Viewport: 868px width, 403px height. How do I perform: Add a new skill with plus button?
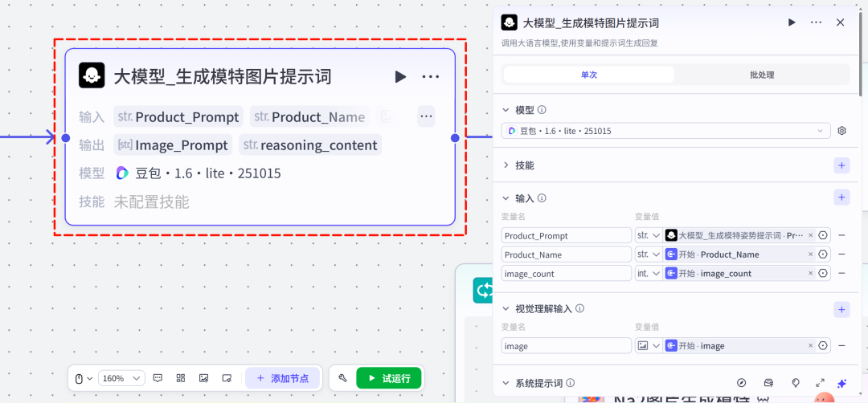pyautogui.click(x=842, y=165)
